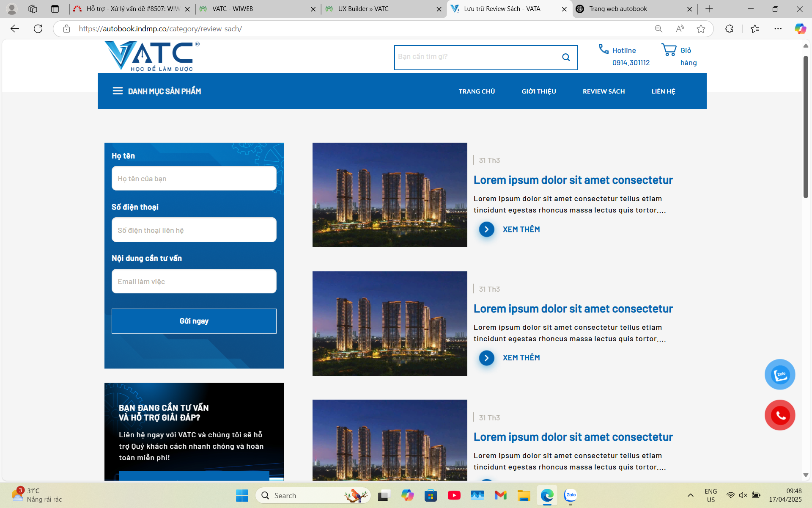Open Settings and more ellipsis menu

(778, 29)
